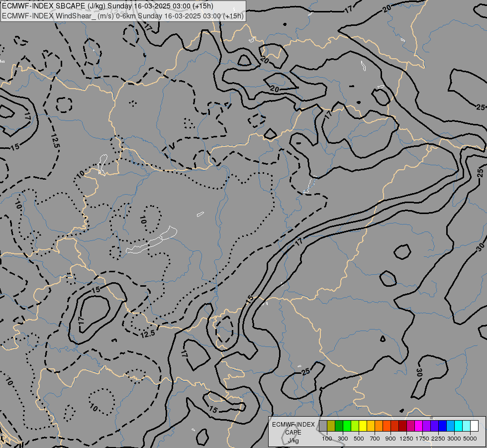
Task: Click the legend value 100
Action: click(327, 439)
